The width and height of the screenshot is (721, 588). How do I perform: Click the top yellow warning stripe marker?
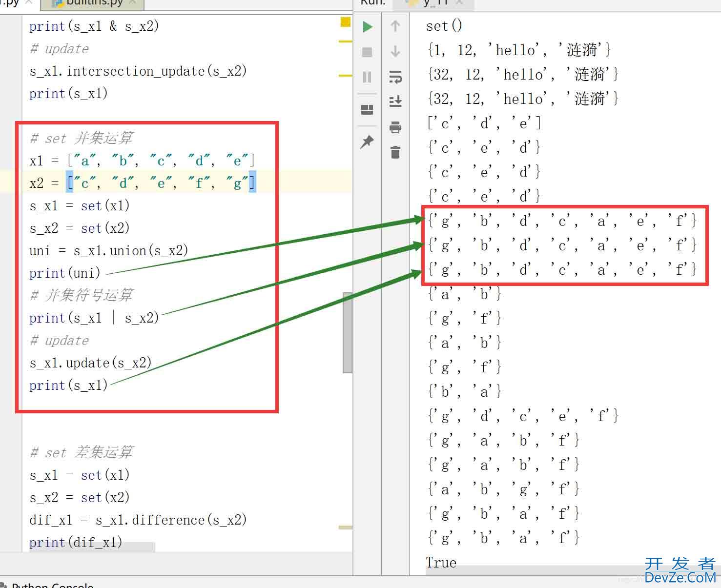345,41
